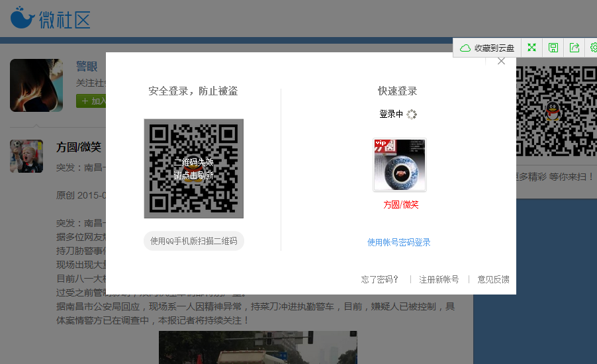
Task: Click 忘了密码? link
Action: point(380,279)
